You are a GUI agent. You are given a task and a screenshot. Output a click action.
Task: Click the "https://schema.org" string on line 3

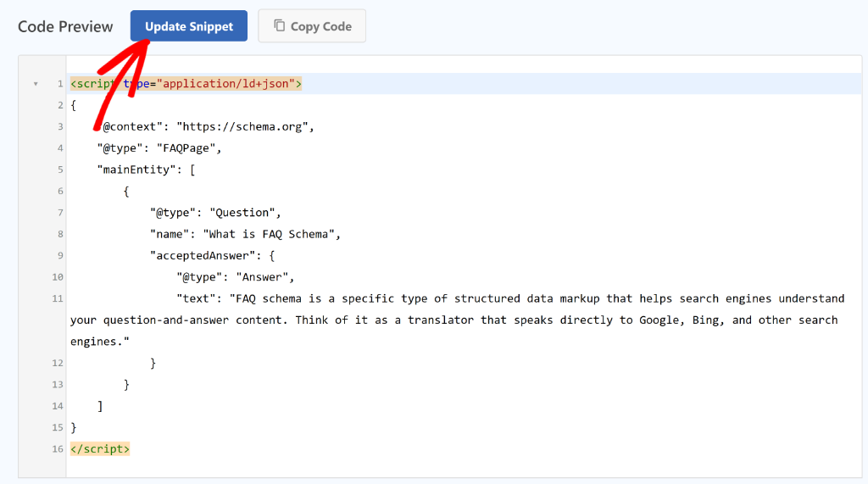[x=242, y=127]
